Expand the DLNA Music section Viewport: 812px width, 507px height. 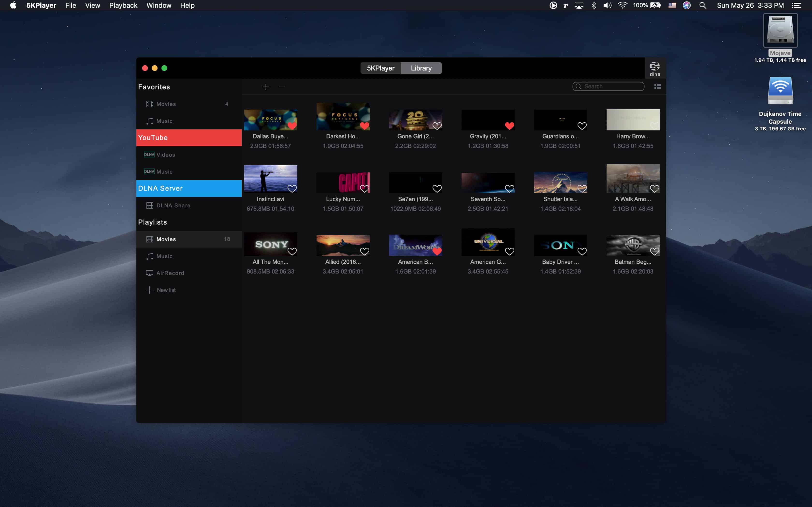coord(164,171)
